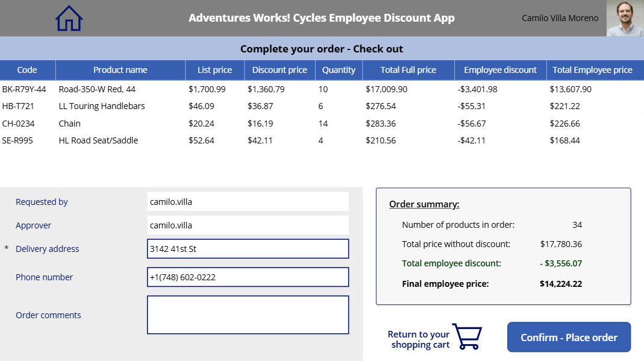Click number of products value 34

[x=577, y=225]
